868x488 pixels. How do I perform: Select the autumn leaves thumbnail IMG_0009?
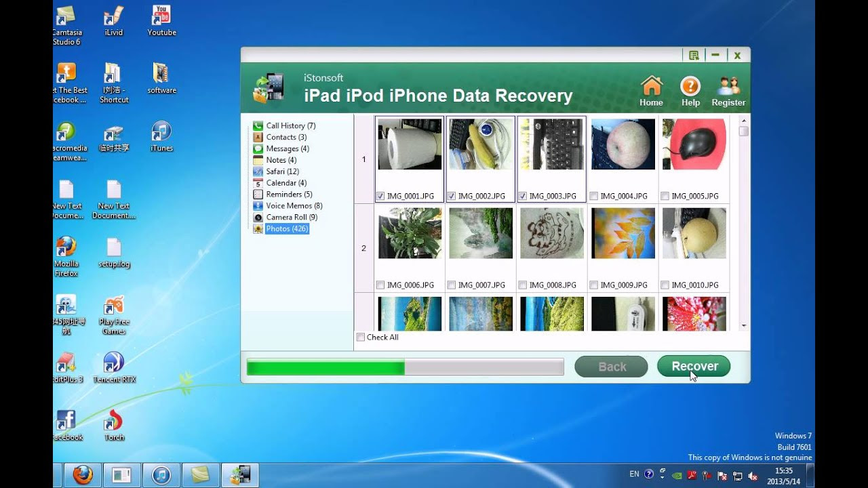(623, 233)
